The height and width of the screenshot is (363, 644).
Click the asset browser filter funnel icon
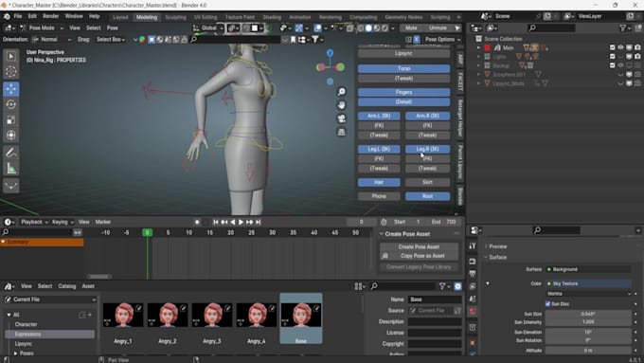click(x=442, y=286)
